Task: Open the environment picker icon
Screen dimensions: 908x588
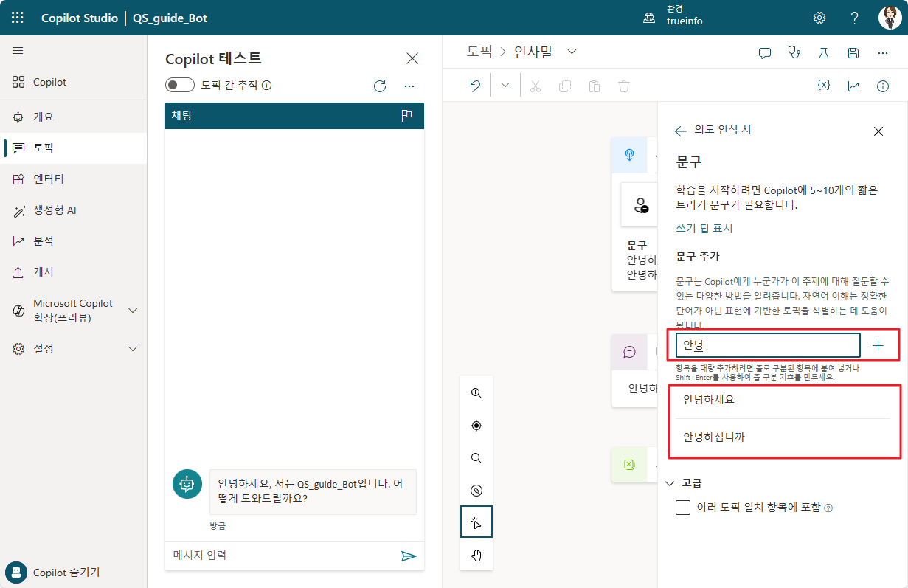Action: click(649, 18)
